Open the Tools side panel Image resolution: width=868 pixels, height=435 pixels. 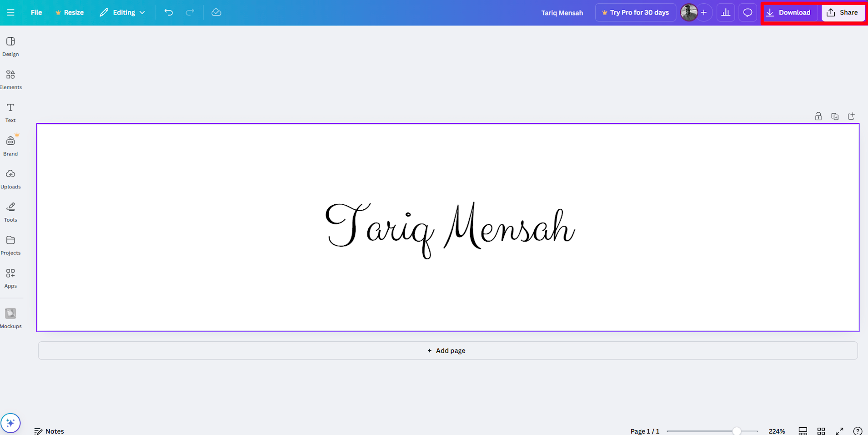[x=10, y=212]
